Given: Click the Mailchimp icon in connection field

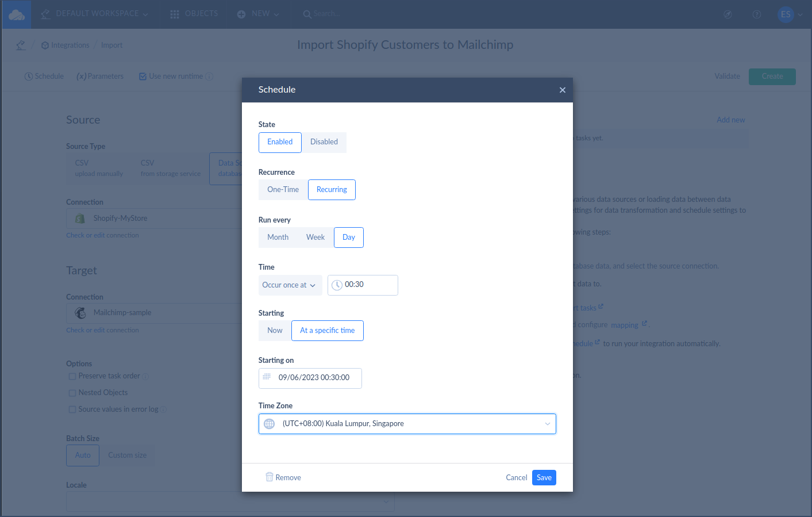Looking at the screenshot, I should click(x=80, y=313).
